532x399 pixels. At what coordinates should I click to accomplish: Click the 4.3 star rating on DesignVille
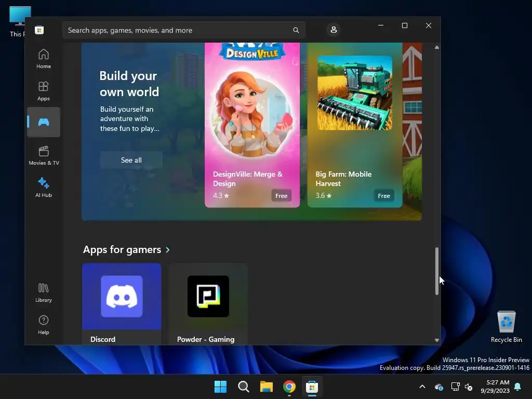[x=221, y=196]
